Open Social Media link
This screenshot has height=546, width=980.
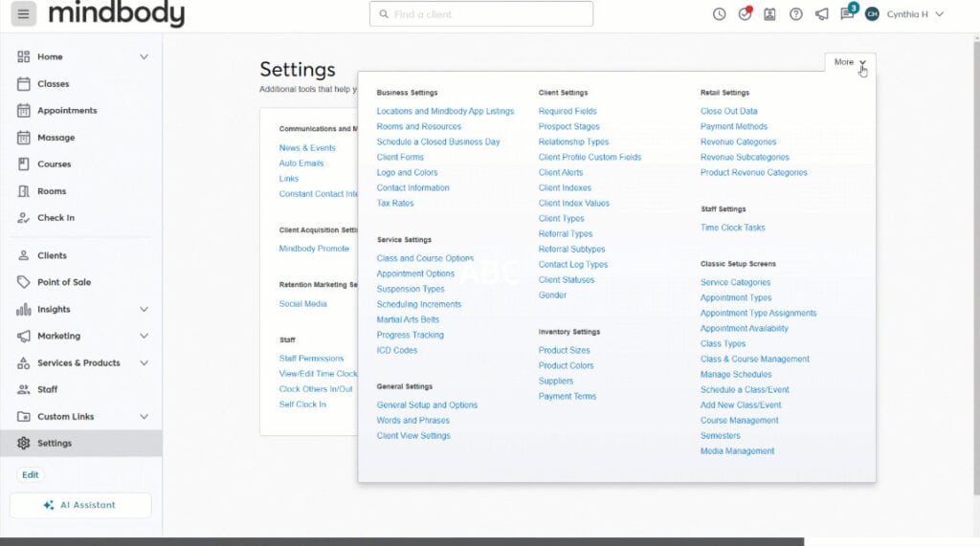(x=302, y=304)
